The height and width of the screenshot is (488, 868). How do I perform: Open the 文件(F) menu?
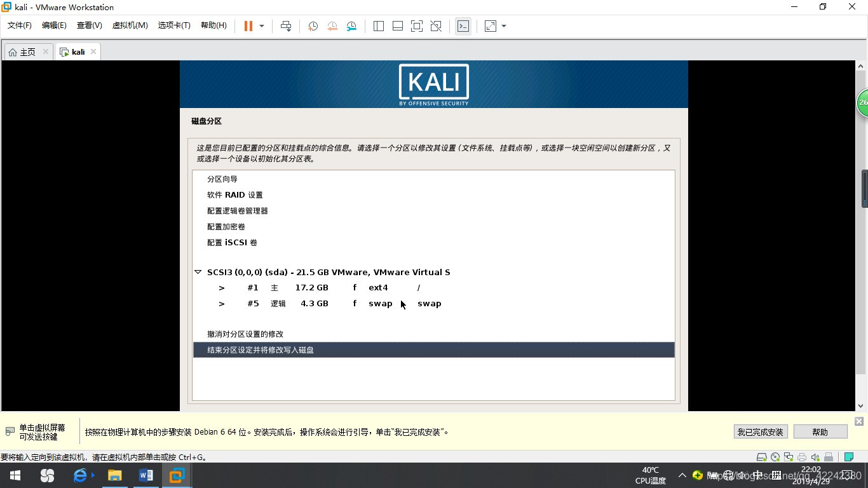[x=19, y=25]
